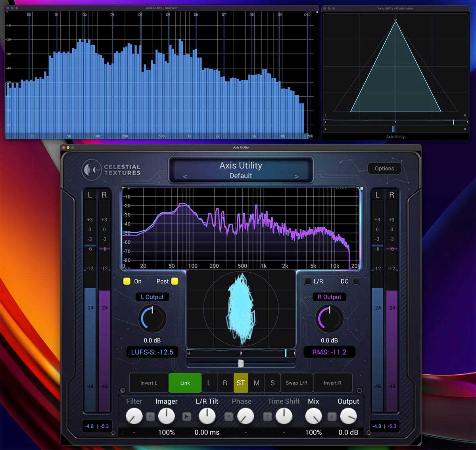Toggle the small F filter button

pyautogui.click(x=150, y=416)
